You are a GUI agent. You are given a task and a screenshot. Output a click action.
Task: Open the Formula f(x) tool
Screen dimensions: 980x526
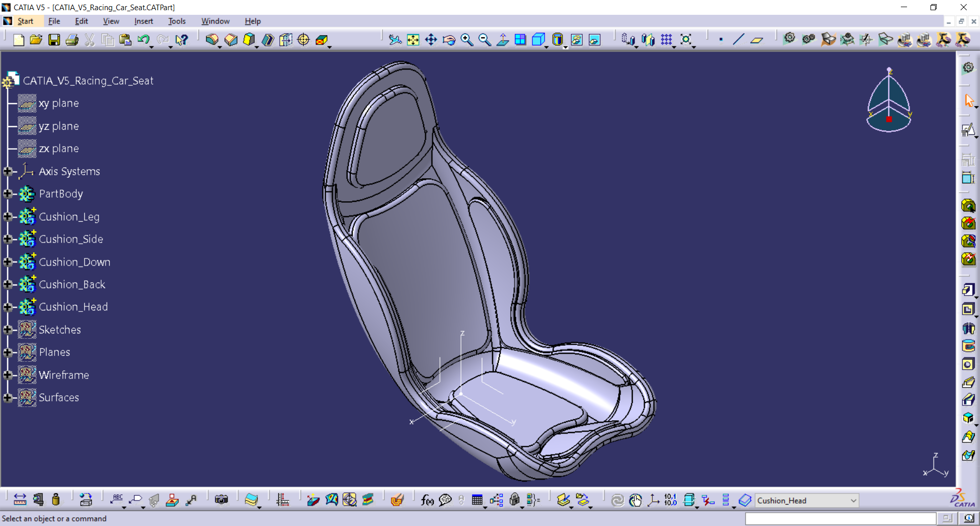427,500
